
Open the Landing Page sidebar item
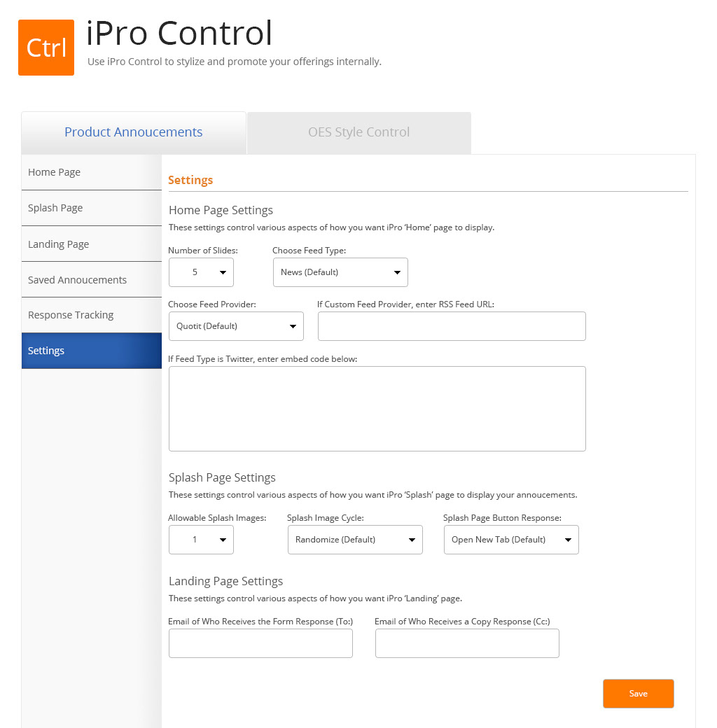pyautogui.click(x=91, y=244)
